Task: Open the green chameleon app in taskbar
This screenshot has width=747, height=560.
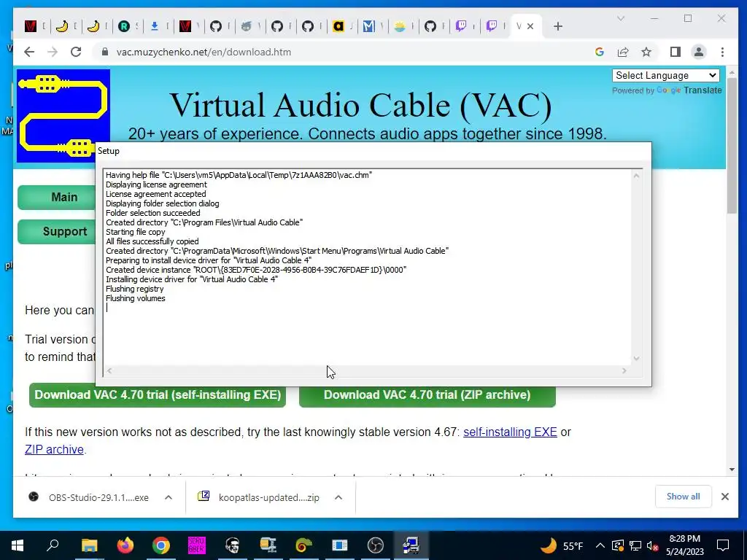Action: tap(304, 545)
